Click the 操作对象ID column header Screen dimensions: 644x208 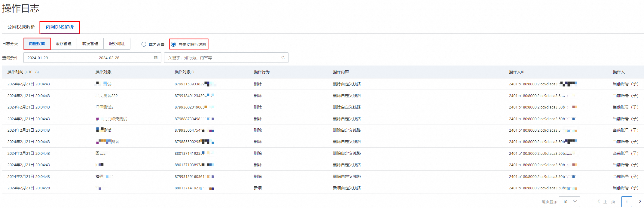point(185,72)
